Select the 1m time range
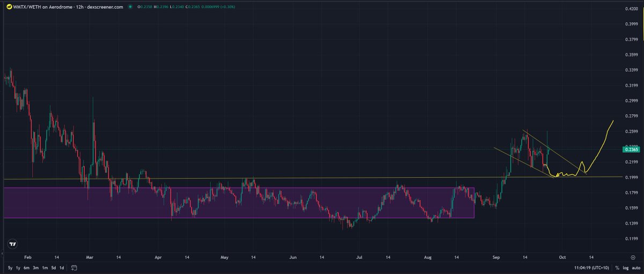Viewport: 644px width, 274px height. 45,268
